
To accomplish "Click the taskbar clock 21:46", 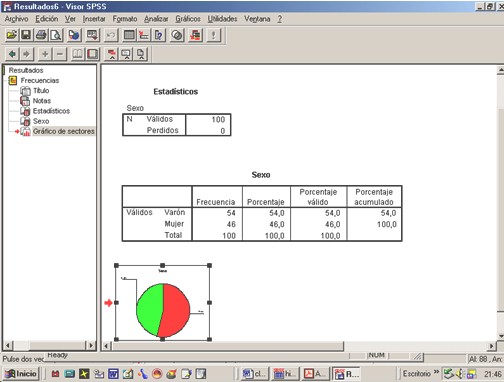I will [493, 374].
